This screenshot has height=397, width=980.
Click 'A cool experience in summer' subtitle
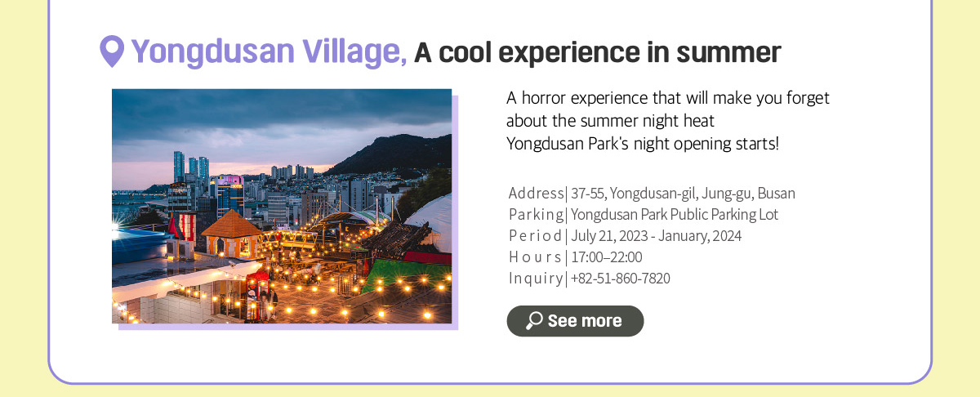pos(598,52)
